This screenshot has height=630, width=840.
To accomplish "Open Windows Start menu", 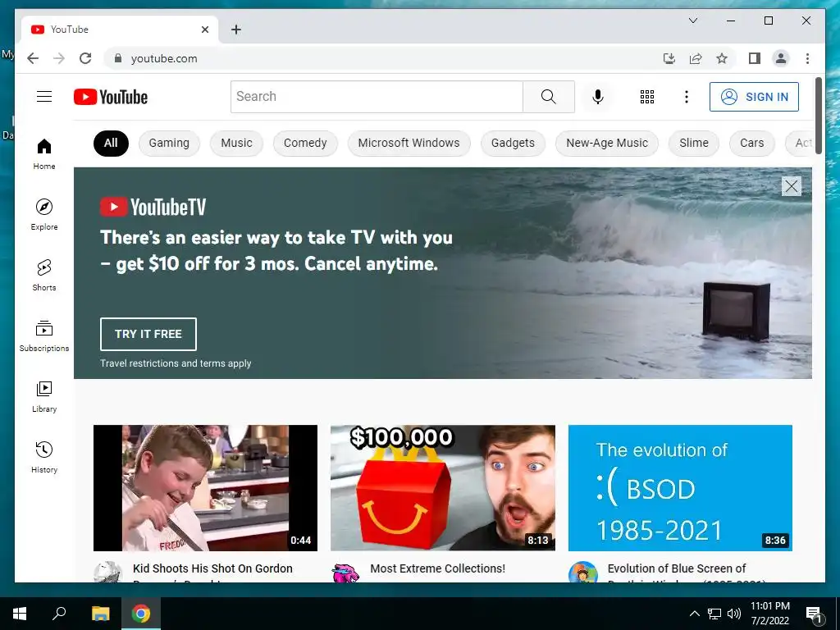I will (20, 614).
